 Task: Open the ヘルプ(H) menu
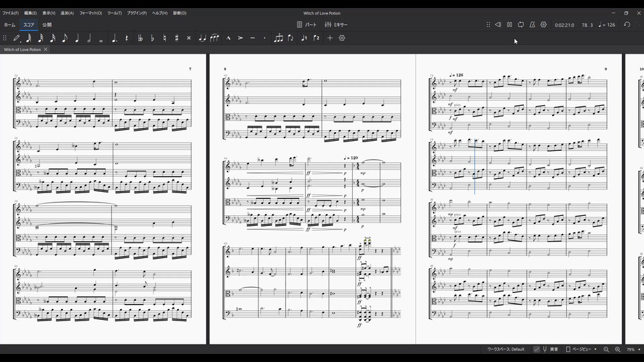(x=160, y=13)
